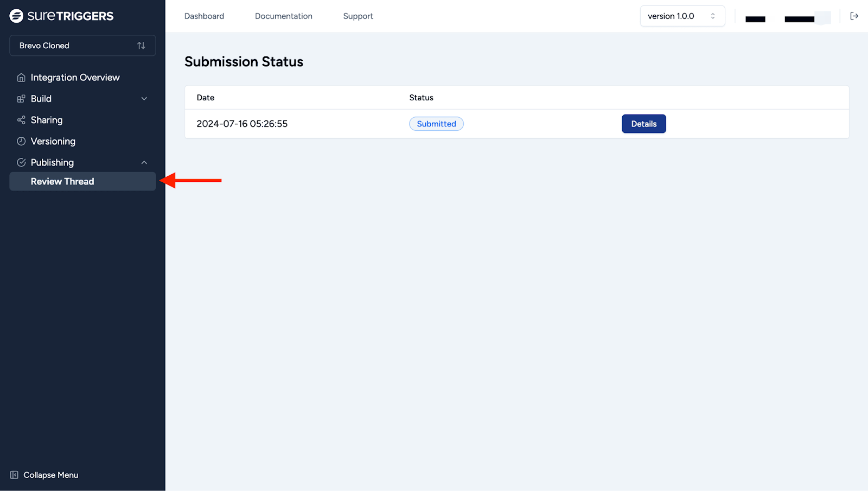This screenshot has height=491, width=868.
Task: Go to the Dashboard tab
Action: 204,16
